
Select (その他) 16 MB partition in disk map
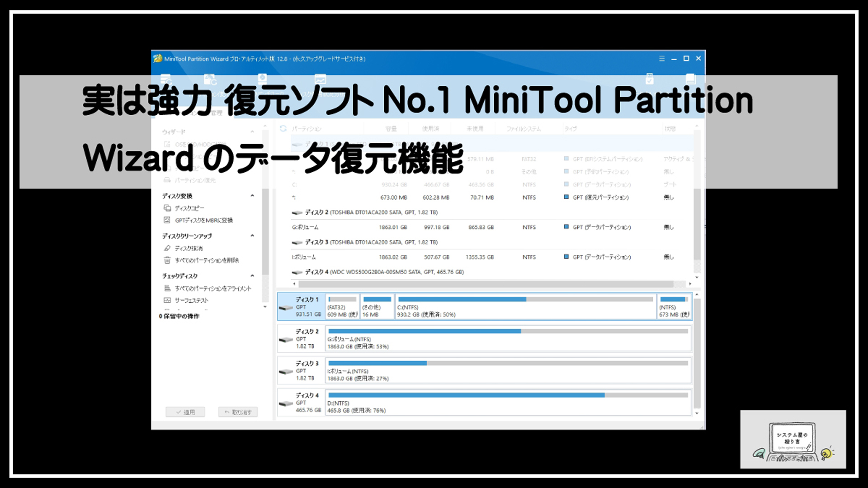(377, 307)
